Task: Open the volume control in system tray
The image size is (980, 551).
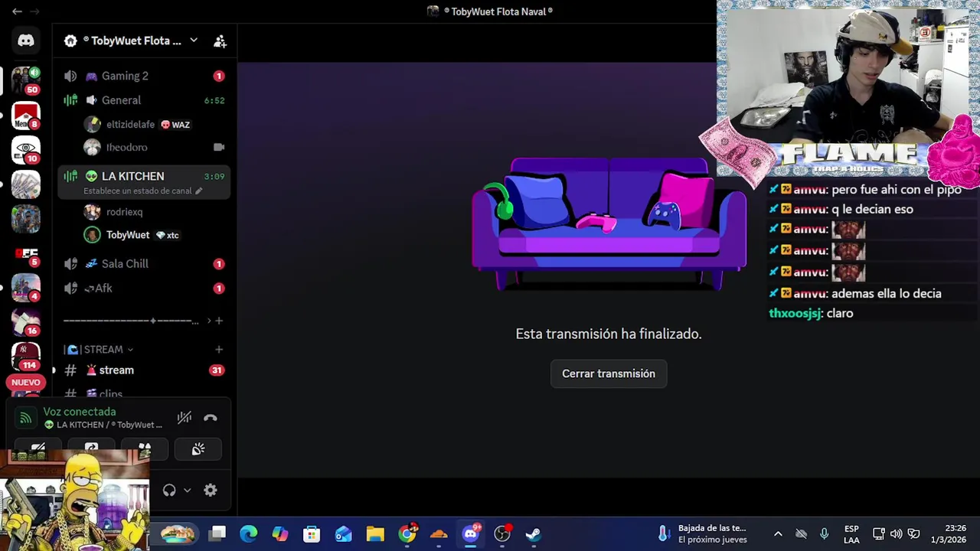Action: pos(896,533)
